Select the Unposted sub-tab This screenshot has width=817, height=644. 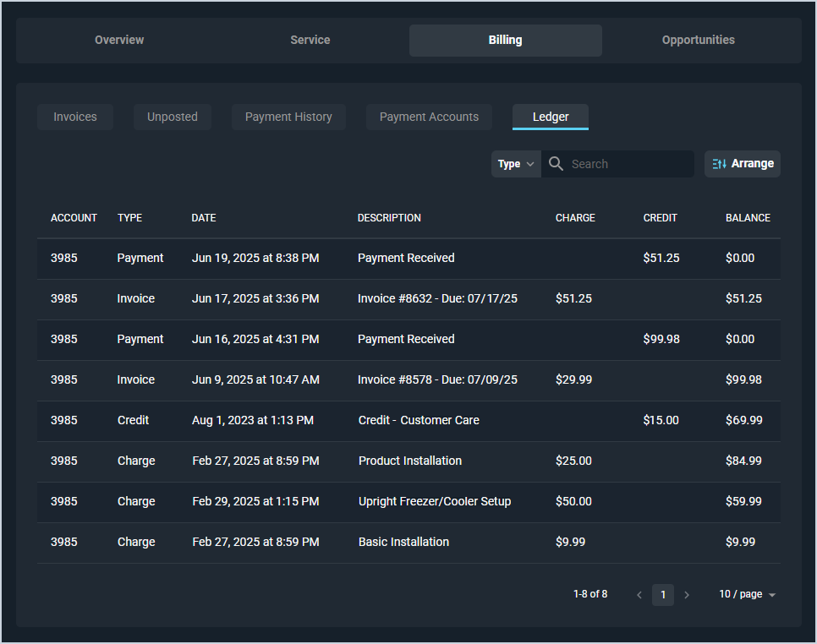tap(172, 117)
